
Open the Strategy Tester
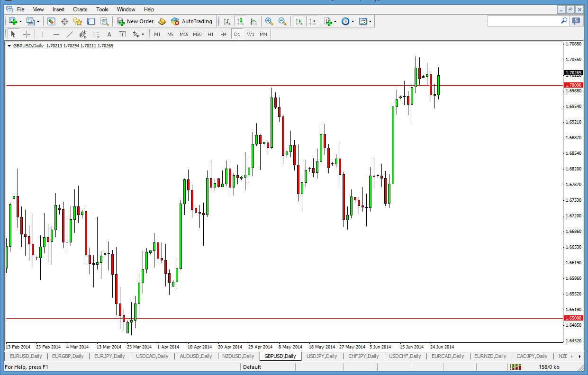[x=104, y=21]
